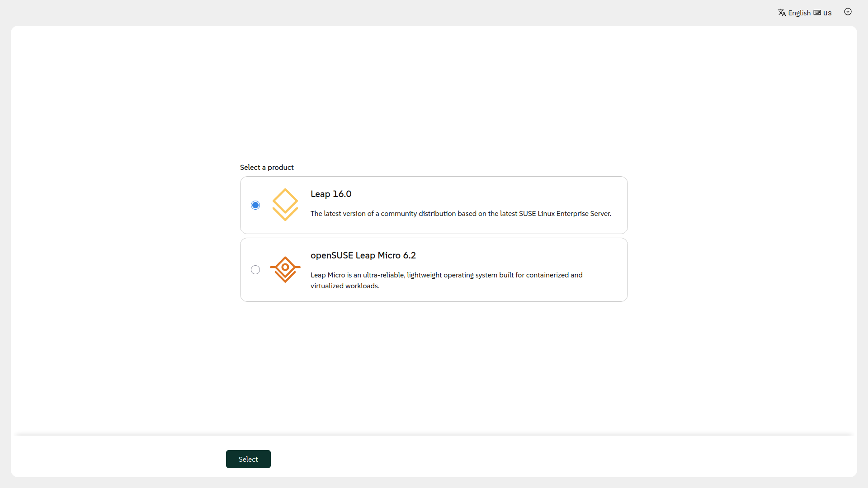The image size is (868, 488).
Task: Click the 'openSUSE Leap Micro 6.2' title
Action: [363, 255]
